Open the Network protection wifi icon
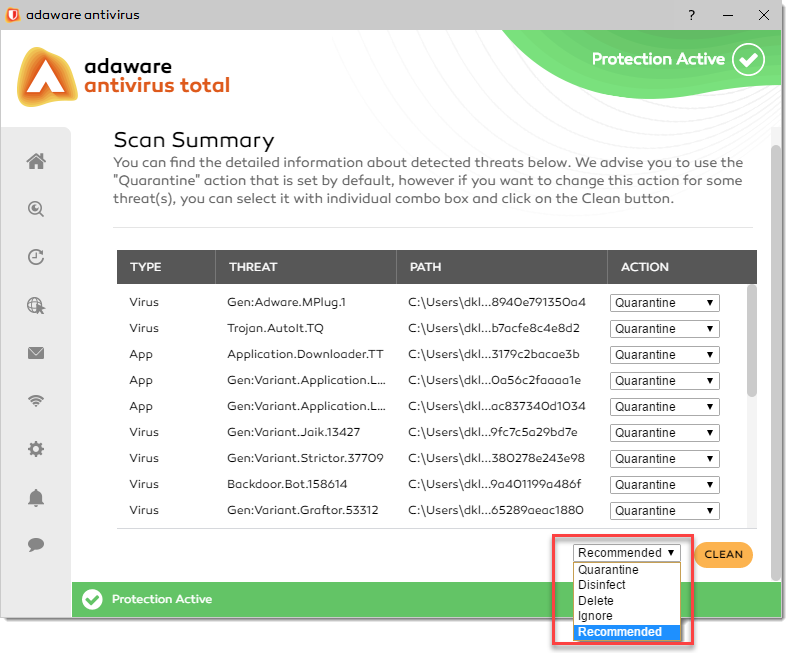 pyautogui.click(x=36, y=401)
